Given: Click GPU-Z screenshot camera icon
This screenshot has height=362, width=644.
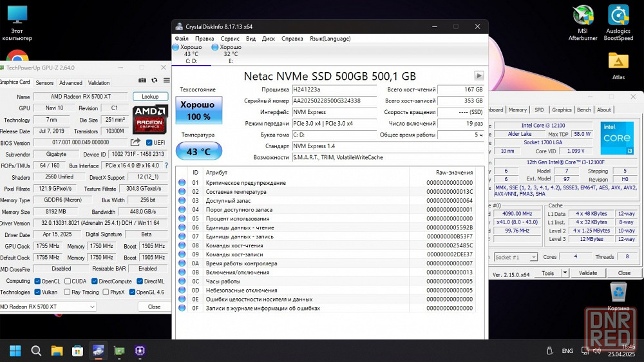Looking at the screenshot, I should (x=142, y=80).
